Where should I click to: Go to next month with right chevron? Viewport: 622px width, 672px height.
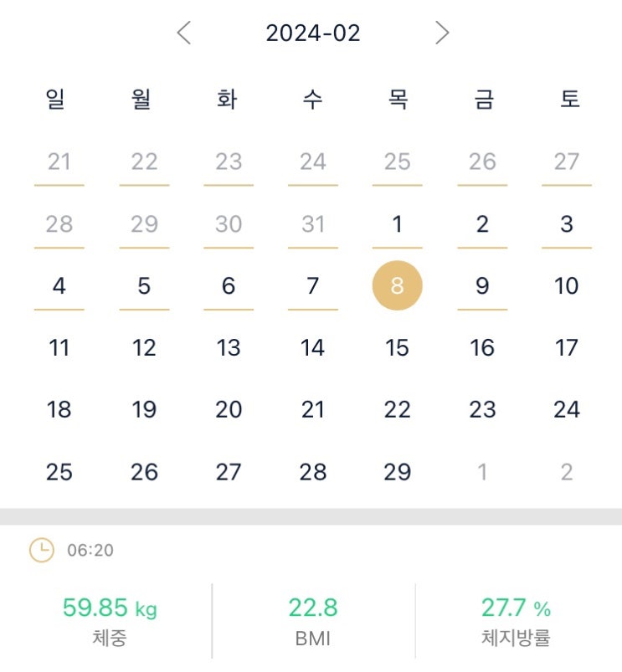tap(442, 33)
